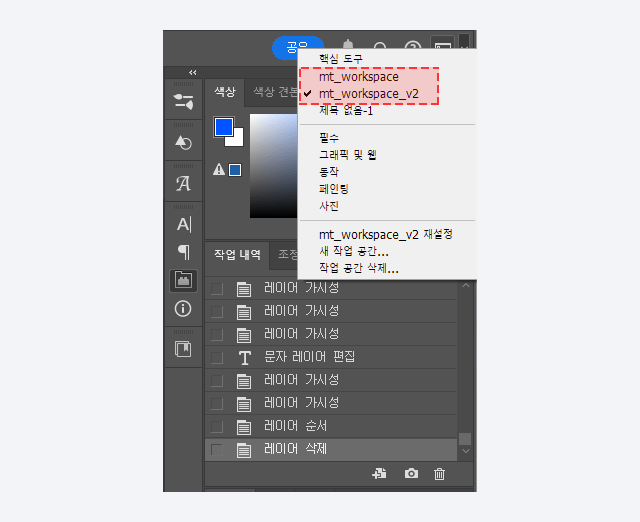This screenshot has width=640, height=522.
Task: Open the Paragraph panel icon
Action: click(x=184, y=252)
